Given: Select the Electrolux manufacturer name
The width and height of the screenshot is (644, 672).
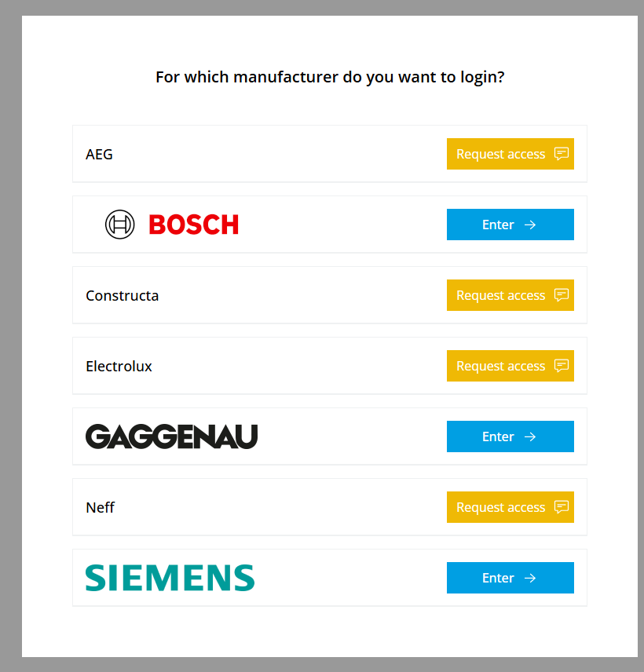Looking at the screenshot, I should pos(119,367).
